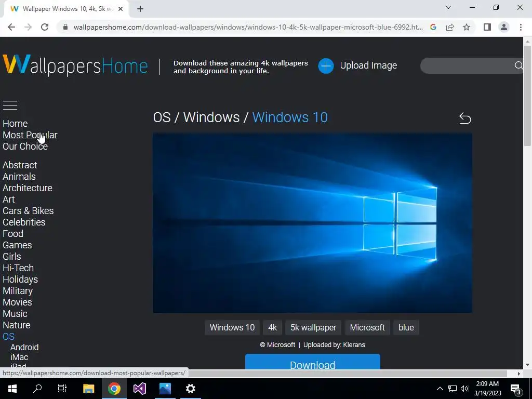
Task: Open Games category
Action: [17, 245]
